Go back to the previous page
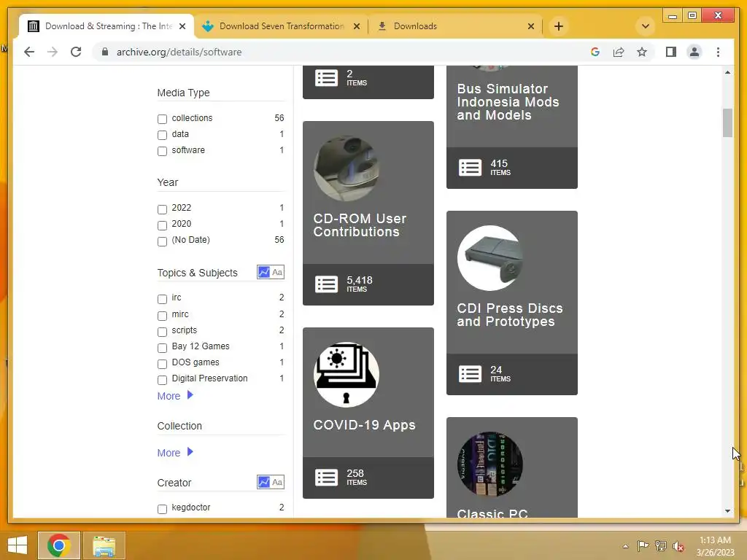Image resolution: width=747 pixels, height=560 pixels. pos(29,52)
